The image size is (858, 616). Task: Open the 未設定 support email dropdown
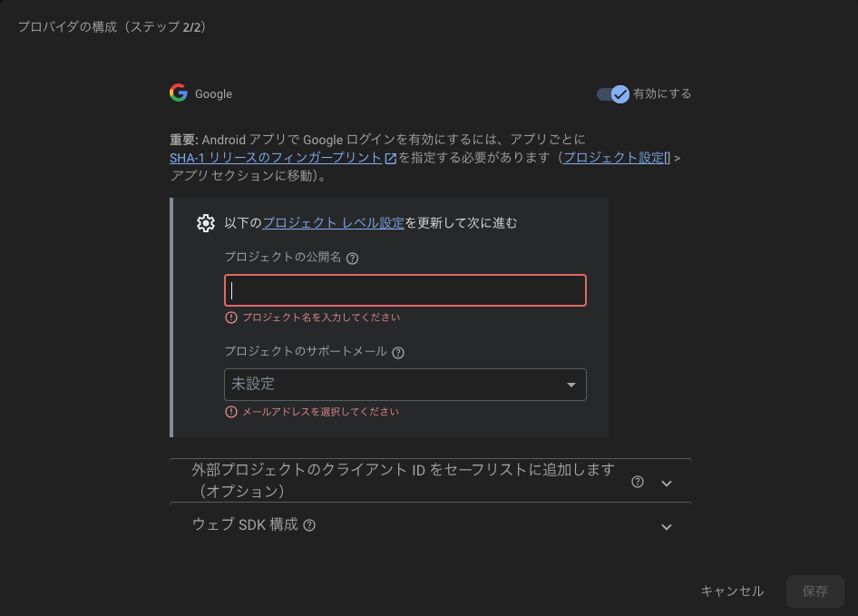click(x=405, y=384)
